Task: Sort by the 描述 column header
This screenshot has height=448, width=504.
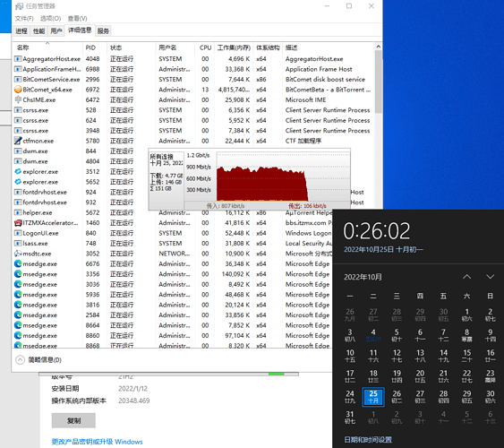Action: pos(328,47)
